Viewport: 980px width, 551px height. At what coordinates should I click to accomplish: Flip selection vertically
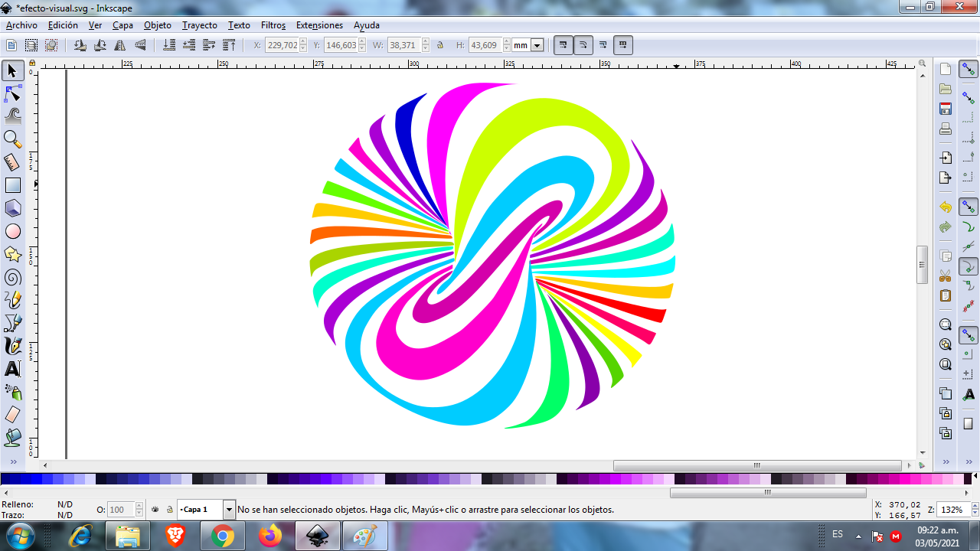click(x=140, y=45)
